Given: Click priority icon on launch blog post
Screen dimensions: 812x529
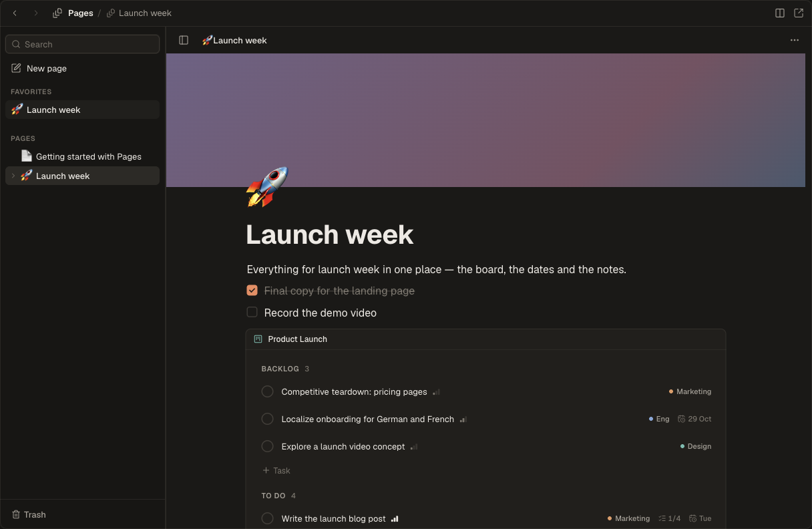Looking at the screenshot, I should pos(395,519).
